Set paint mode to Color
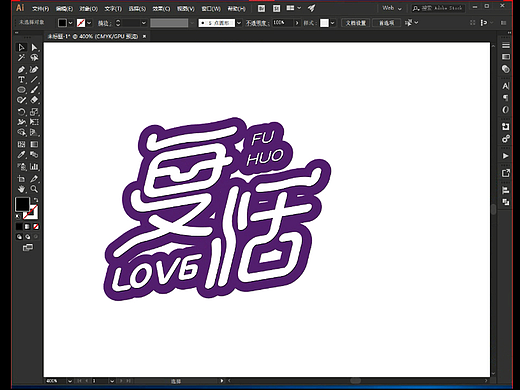The image size is (520, 390). tap(19, 227)
